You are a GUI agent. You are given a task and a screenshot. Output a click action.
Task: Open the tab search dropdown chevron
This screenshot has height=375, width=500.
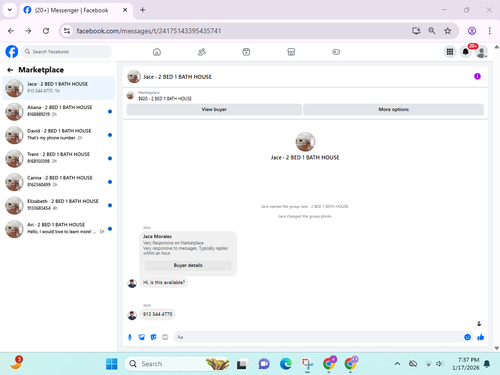coord(10,10)
